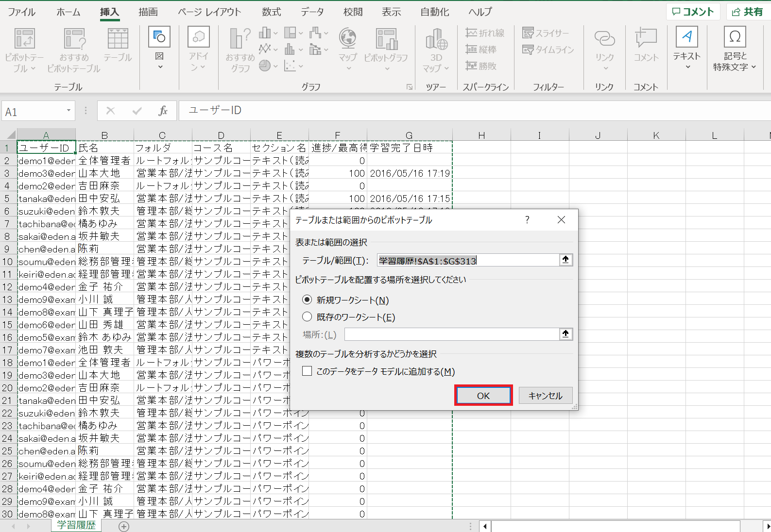Open the PivotTable (ピボットテーブル) insert button
Viewport: 771px width, 532px height.
24,50
